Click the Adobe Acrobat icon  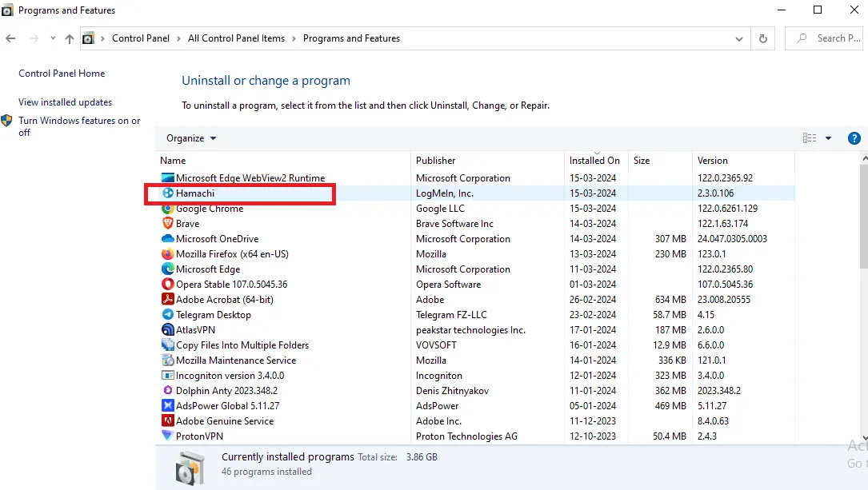pyautogui.click(x=167, y=300)
